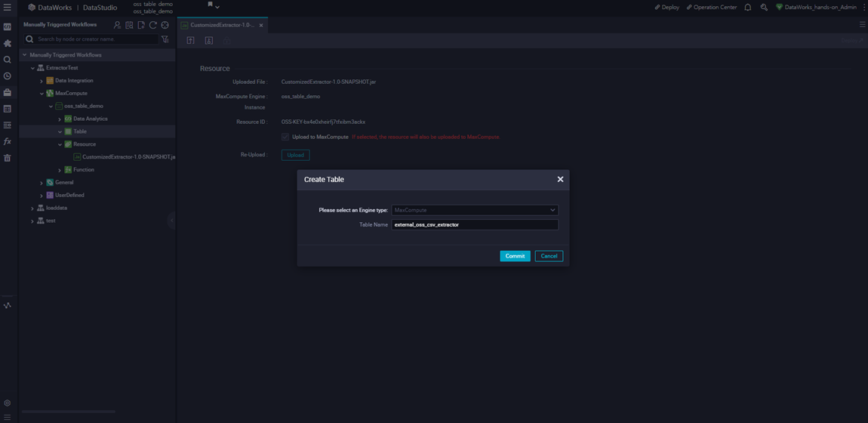Open the workspace switcher chevron in top bar
Image resolution: width=868 pixels, height=423 pixels.
217,7
